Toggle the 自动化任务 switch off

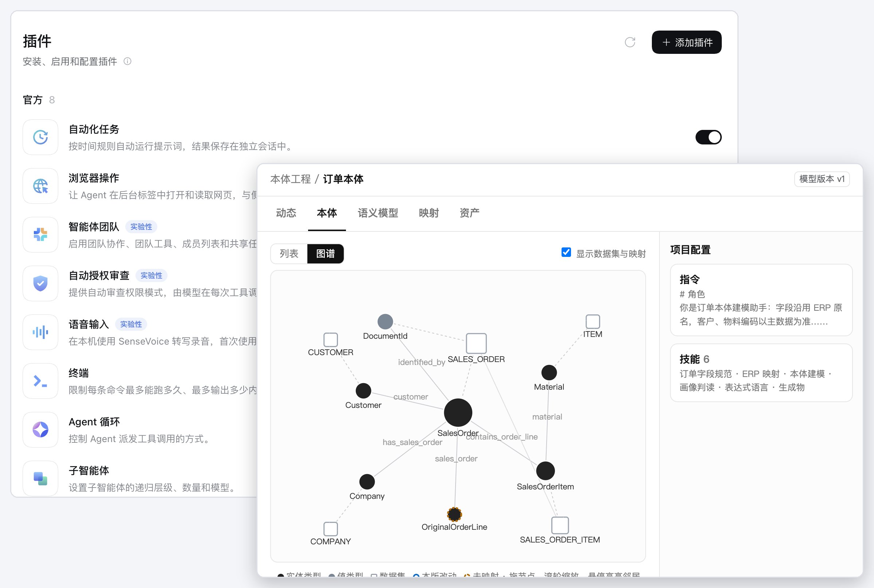click(708, 137)
